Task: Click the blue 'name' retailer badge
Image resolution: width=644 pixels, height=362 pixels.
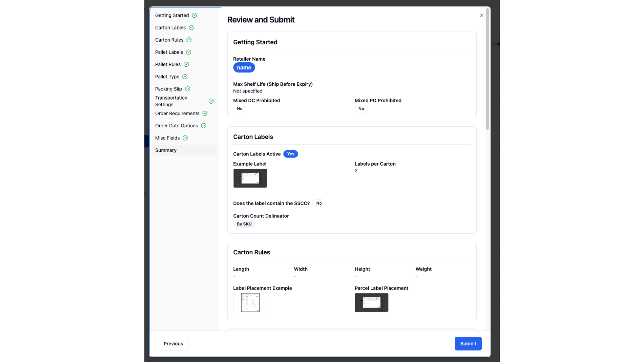Action: click(x=244, y=68)
